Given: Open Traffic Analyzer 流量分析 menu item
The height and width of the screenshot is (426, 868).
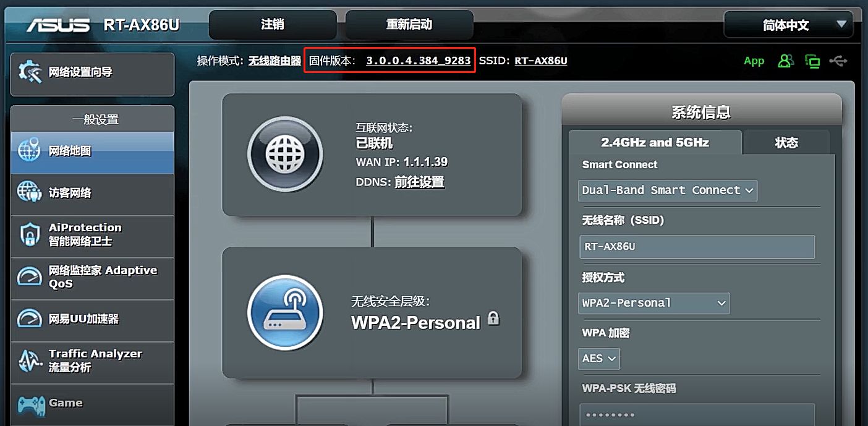Looking at the screenshot, I should 92,362.
